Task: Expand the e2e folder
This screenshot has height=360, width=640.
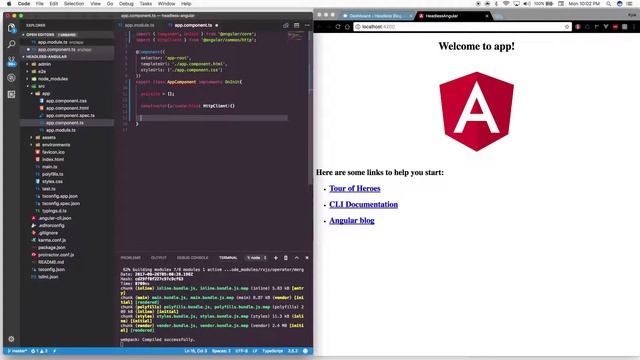Action: tap(42, 71)
